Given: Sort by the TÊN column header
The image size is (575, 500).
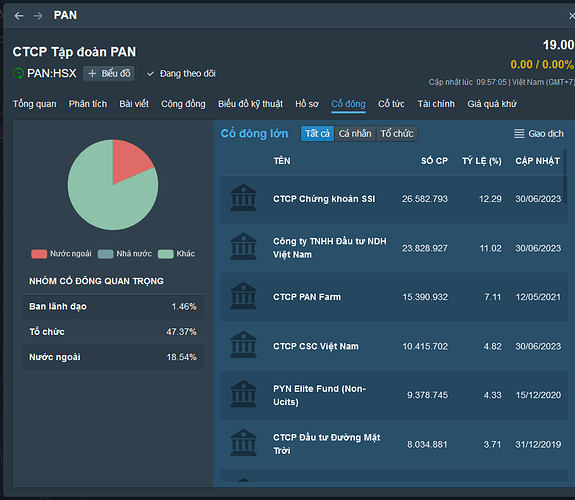Looking at the screenshot, I should pyautogui.click(x=282, y=161).
